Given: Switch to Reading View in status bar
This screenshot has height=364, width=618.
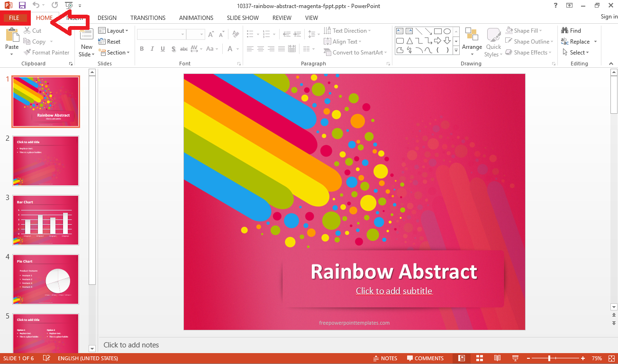Looking at the screenshot, I should (497, 358).
